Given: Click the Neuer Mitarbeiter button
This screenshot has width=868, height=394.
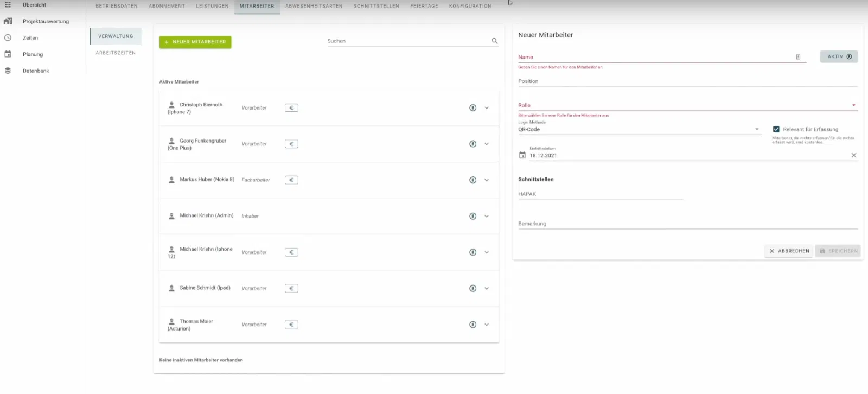Looking at the screenshot, I should [x=195, y=42].
